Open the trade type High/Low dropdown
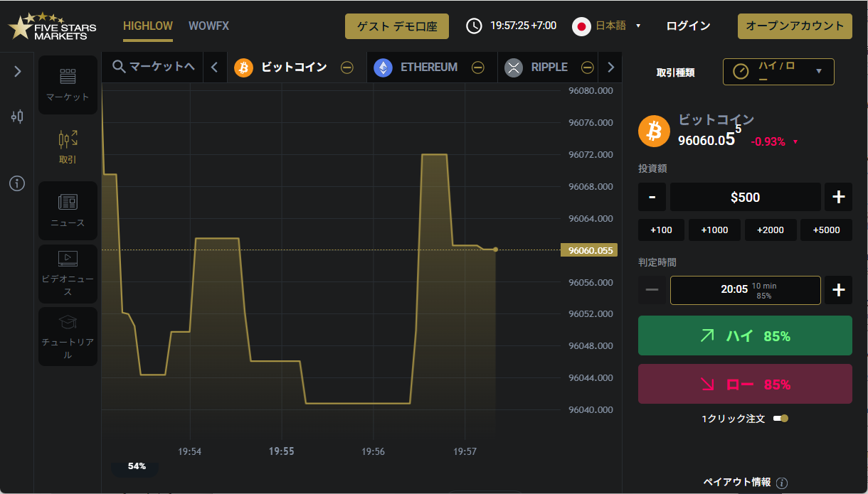 [778, 71]
